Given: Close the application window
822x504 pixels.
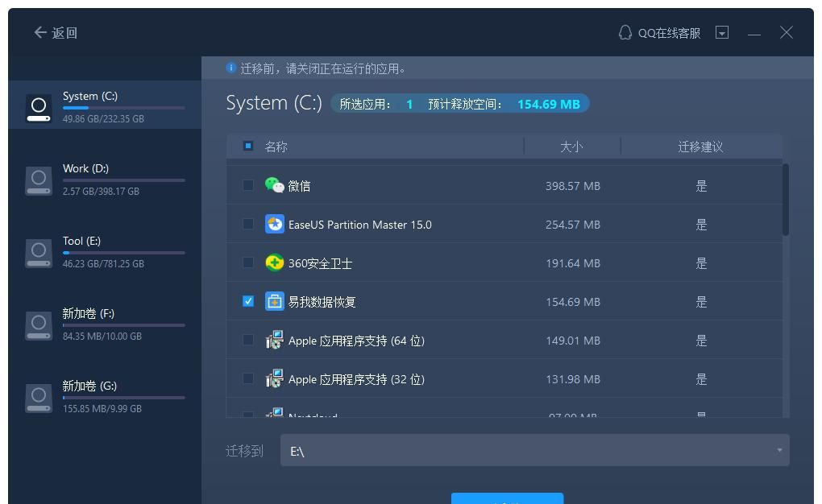Looking at the screenshot, I should (786, 32).
